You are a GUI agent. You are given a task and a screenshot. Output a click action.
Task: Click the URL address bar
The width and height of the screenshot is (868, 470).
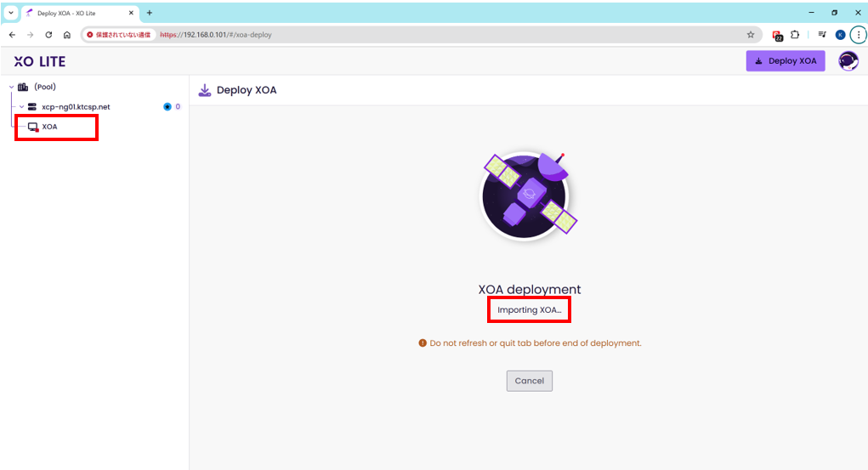(x=425, y=35)
